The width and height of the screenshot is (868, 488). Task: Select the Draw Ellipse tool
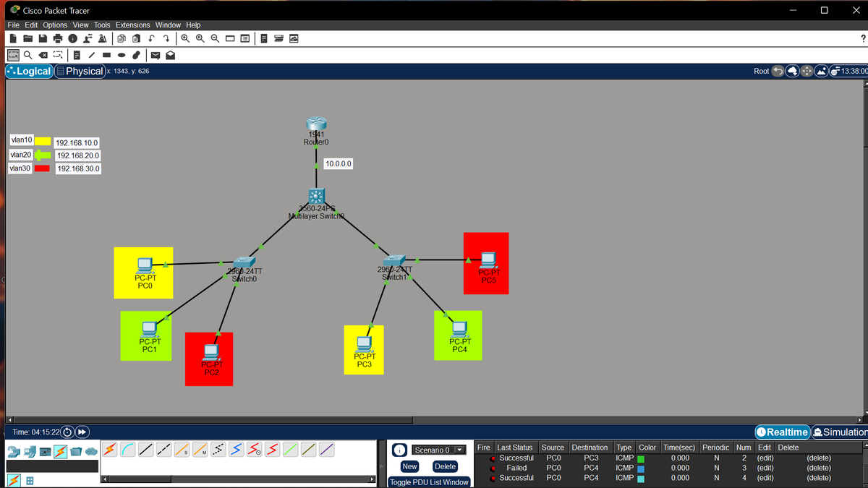[121, 55]
